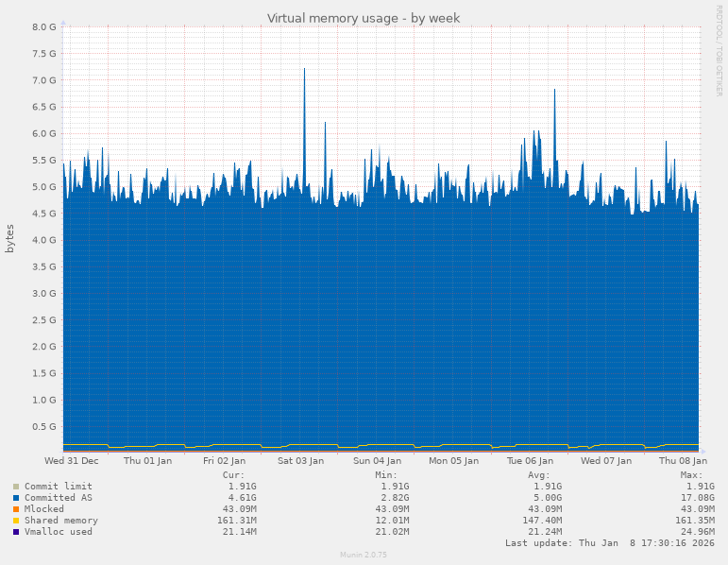Click the 'Munin 2.0.75' footer text
Viewport: 728px width, 565px height.
[364, 555]
